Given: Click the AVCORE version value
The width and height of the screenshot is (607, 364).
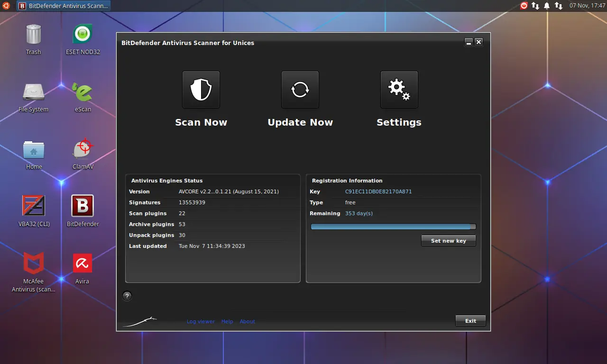Looking at the screenshot, I should pos(229,191).
